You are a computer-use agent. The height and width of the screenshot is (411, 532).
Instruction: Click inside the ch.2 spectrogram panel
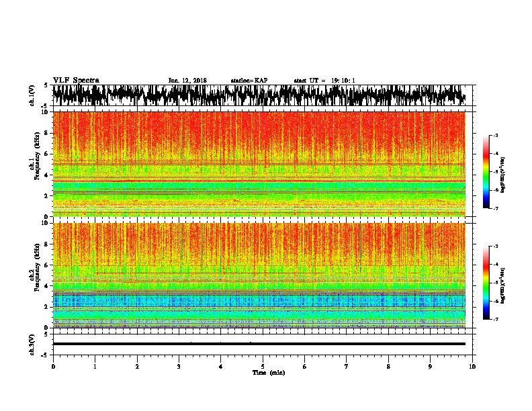point(259,275)
